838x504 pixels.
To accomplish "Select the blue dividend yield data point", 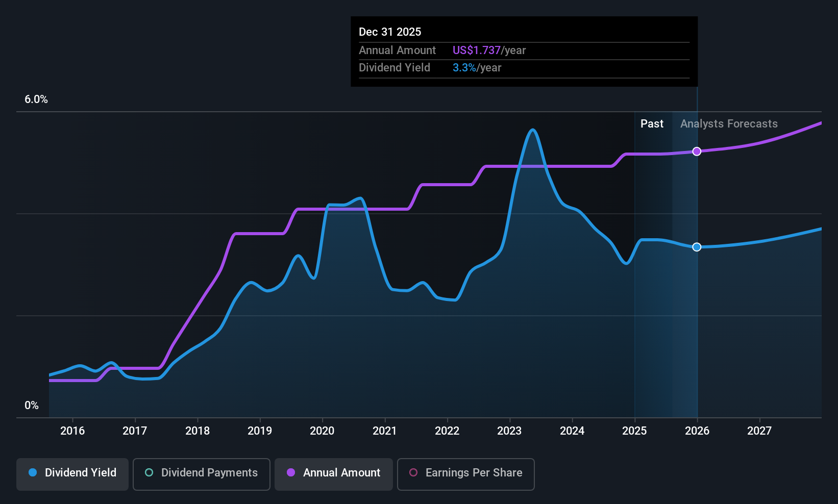I will coord(697,247).
